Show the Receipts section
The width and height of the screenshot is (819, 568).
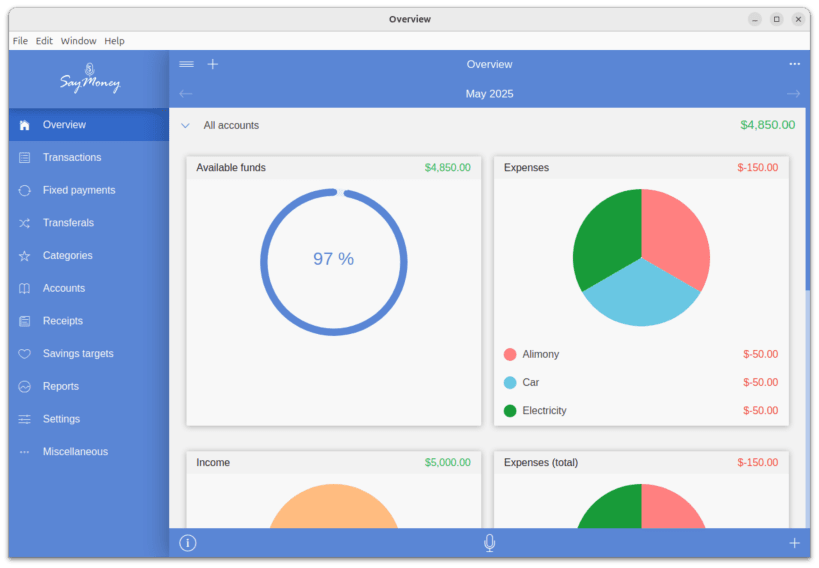(x=89, y=321)
